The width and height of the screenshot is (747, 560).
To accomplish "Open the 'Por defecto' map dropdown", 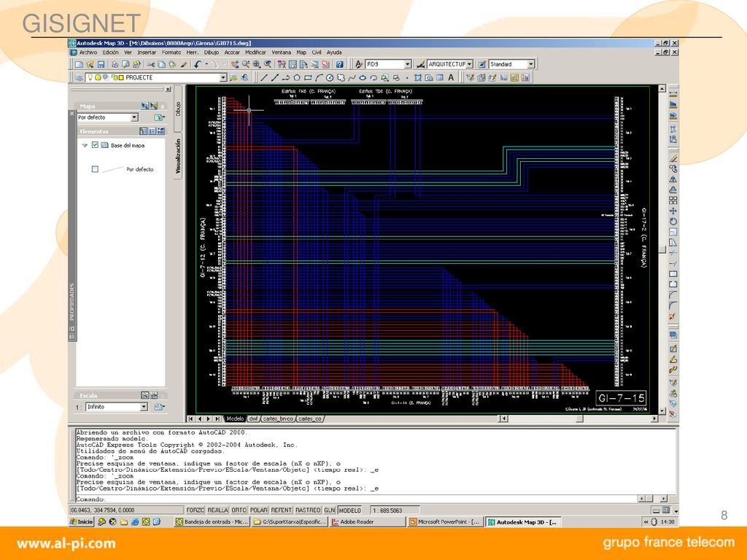I will tap(134, 117).
